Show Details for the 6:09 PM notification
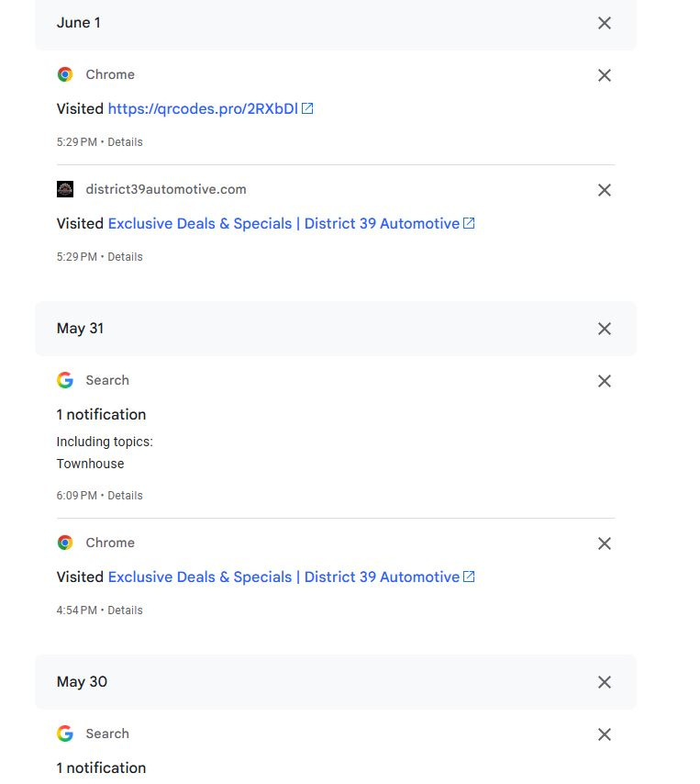The width and height of the screenshot is (700, 784). coord(125,496)
